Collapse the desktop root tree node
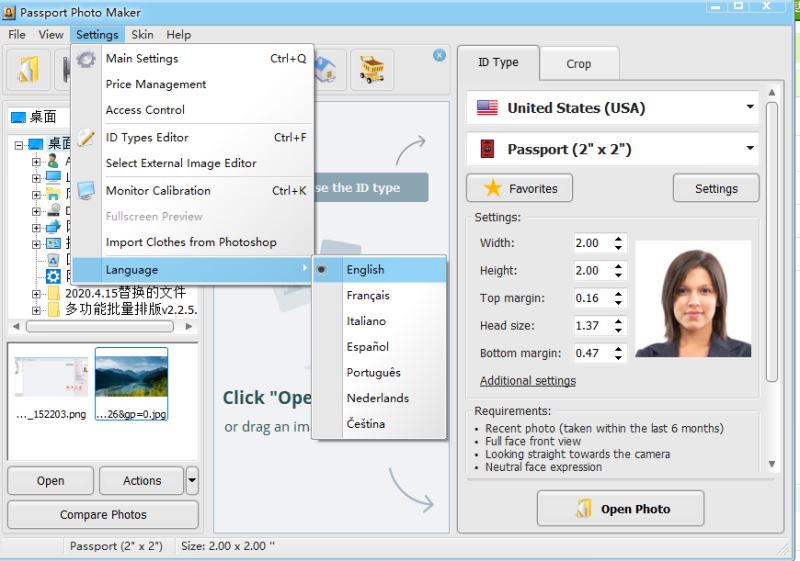The image size is (800, 561). [19, 145]
